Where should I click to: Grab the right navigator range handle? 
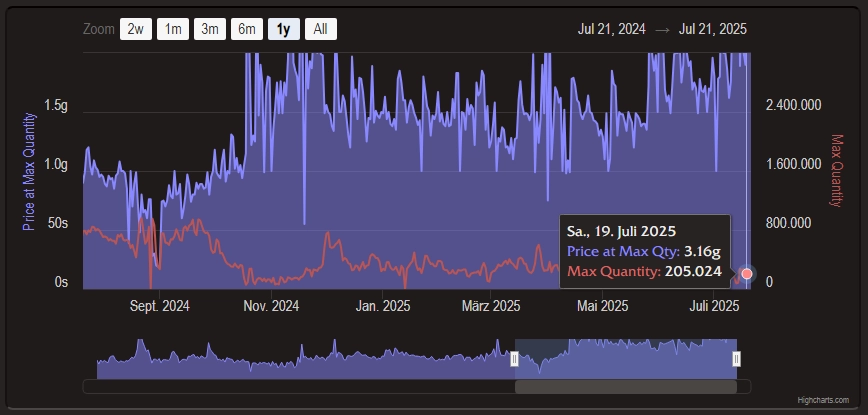click(x=737, y=359)
